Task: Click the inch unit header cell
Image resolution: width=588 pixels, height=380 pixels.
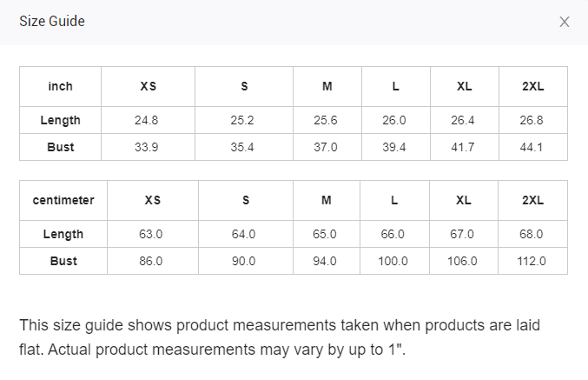Action: (61, 87)
